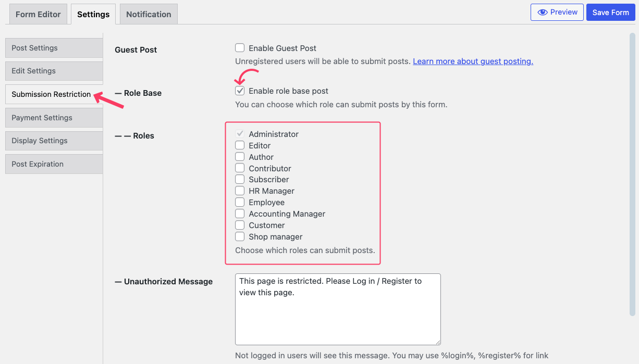The width and height of the screenshot is (639, 364).
Task: Open Post Expiration section
Action: tap(54, 164)
